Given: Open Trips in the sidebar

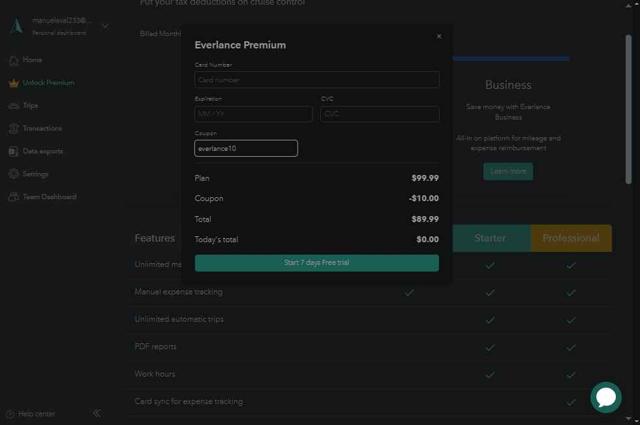Looking at the screenshot, I should (x=31, y=106).
